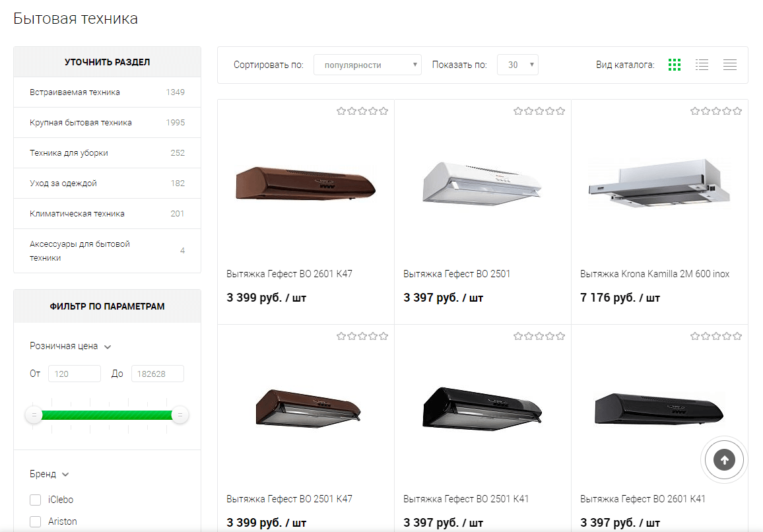Open the sort by популярности dropdown
The width and height of the screenshot is (763, 532).
(367, 65)
